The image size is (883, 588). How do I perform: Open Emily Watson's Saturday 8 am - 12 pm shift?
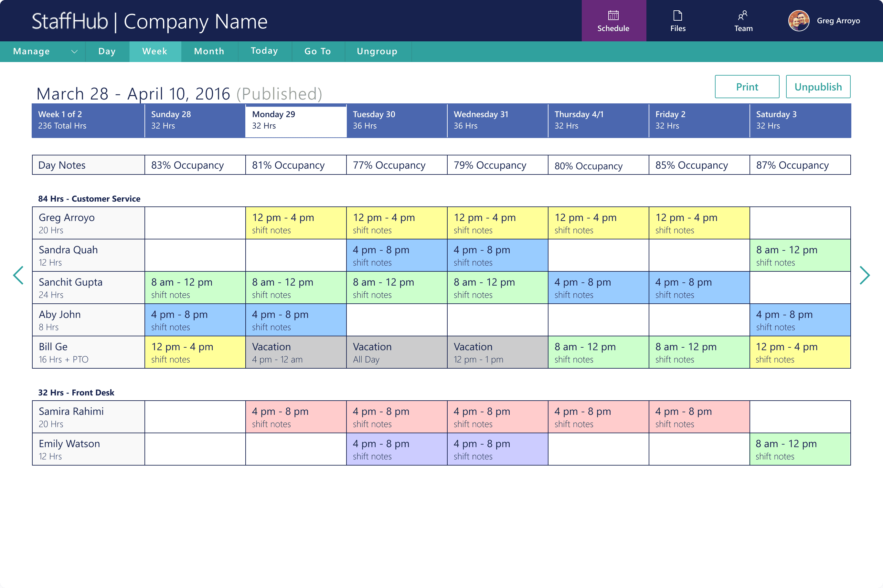click(800, 449)
